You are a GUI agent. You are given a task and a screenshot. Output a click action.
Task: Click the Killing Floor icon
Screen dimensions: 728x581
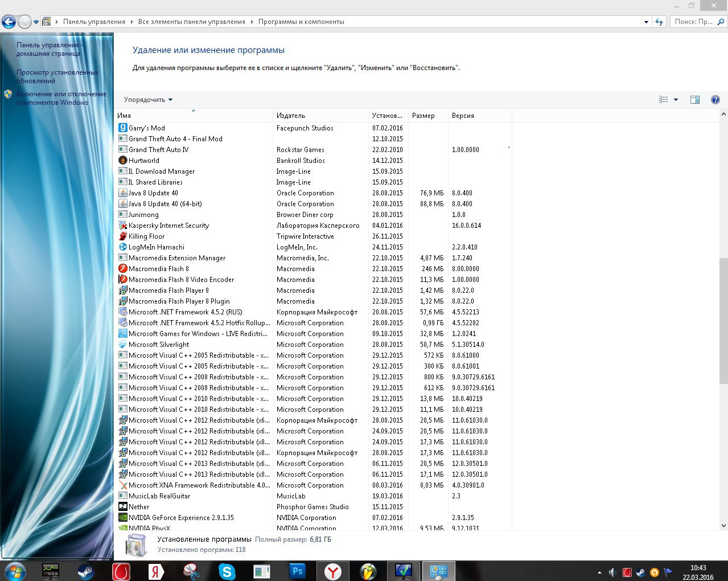coord(122,236)
